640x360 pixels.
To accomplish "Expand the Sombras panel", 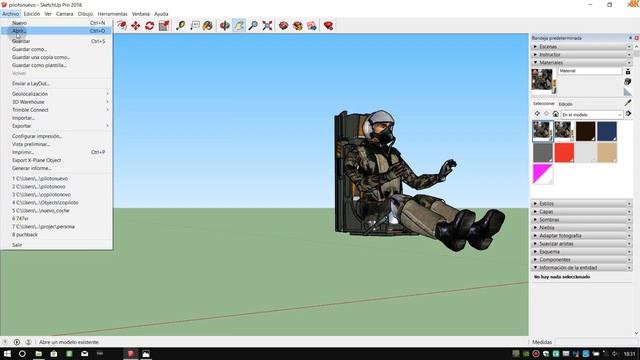I will point(582,220).
